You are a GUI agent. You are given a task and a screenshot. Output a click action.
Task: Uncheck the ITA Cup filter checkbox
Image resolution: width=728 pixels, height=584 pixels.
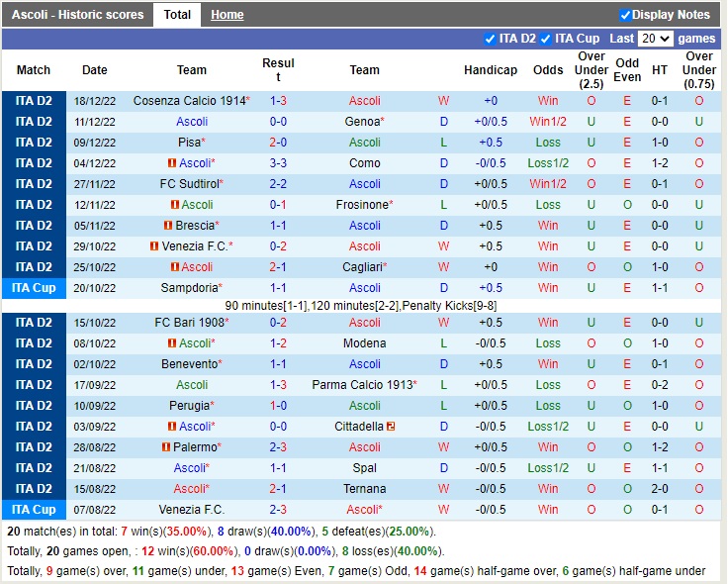(x=547, y=39)
